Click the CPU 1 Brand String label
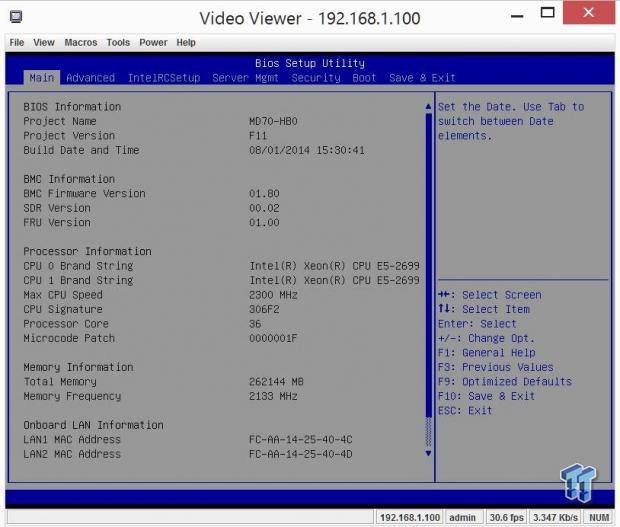The image size is (620, 527). pyautogui.click(x=78, y=280)
